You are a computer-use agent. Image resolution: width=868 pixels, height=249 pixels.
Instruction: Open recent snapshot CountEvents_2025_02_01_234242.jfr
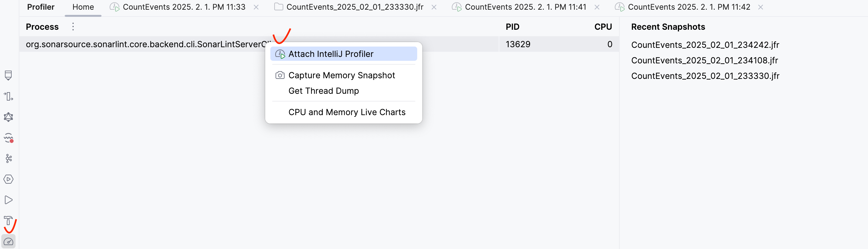[x=705, y=45]
